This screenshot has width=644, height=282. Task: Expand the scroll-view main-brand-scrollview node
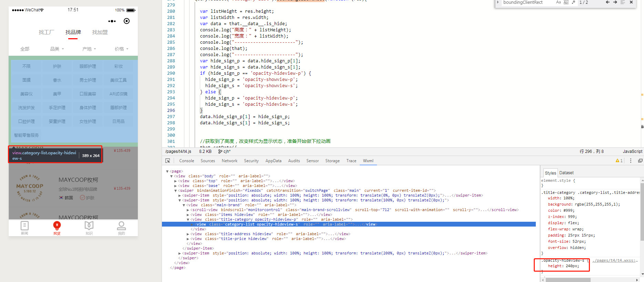[x=188, y=210]
